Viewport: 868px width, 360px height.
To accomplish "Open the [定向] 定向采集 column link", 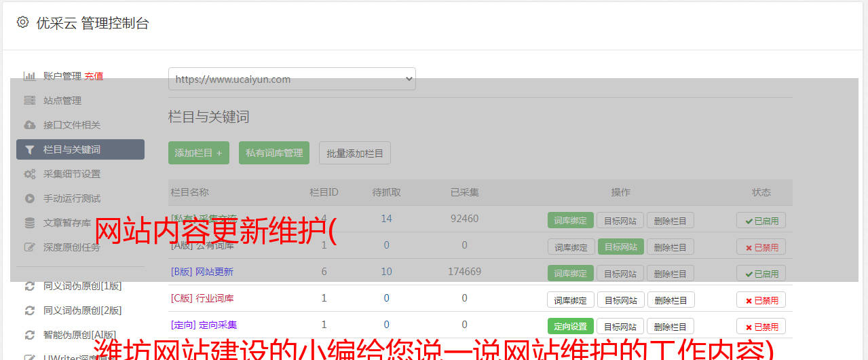I will (x=204, y=325).
